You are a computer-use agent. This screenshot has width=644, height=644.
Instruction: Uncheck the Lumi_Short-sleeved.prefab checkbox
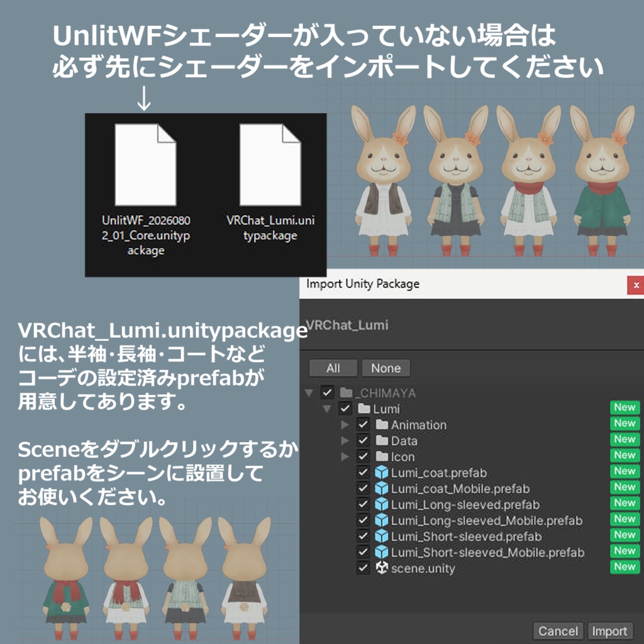(x=363, y=536)
